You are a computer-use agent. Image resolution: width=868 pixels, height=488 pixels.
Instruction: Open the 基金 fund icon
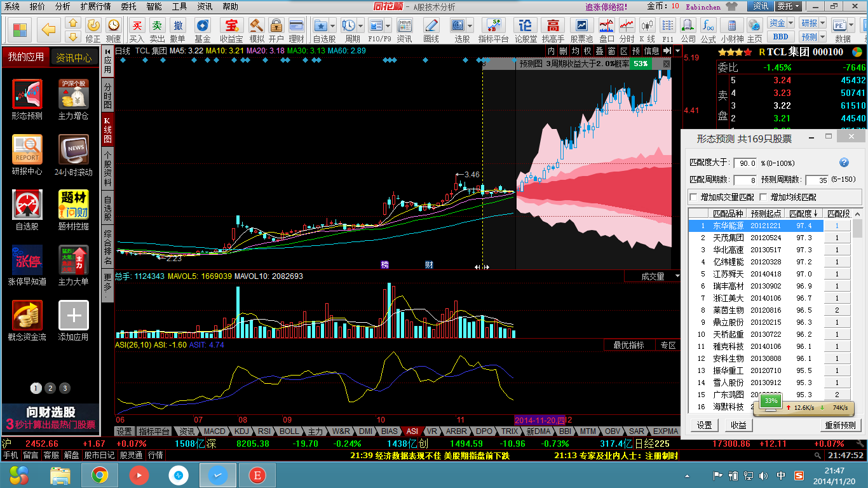point(202,29)
